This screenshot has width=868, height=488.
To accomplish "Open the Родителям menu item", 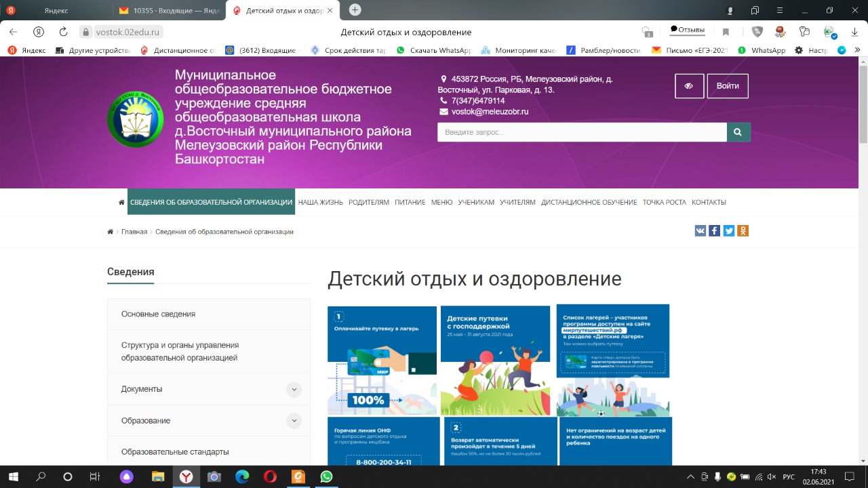I will click(369, 202).
